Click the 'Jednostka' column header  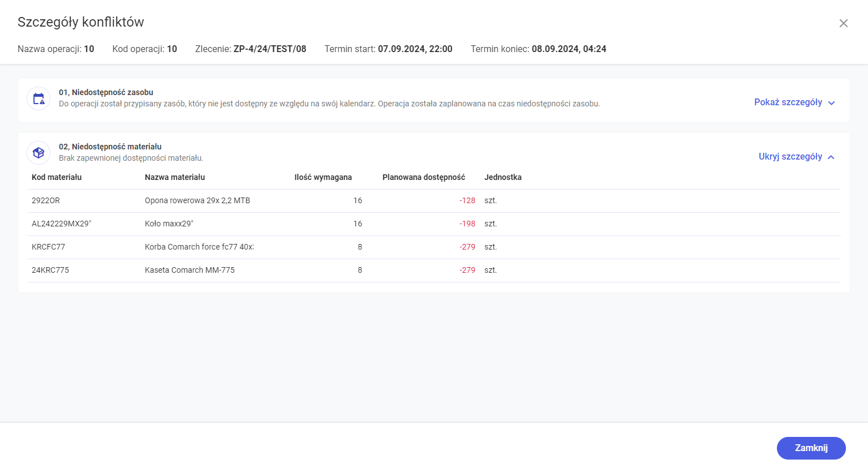point(503,177)
